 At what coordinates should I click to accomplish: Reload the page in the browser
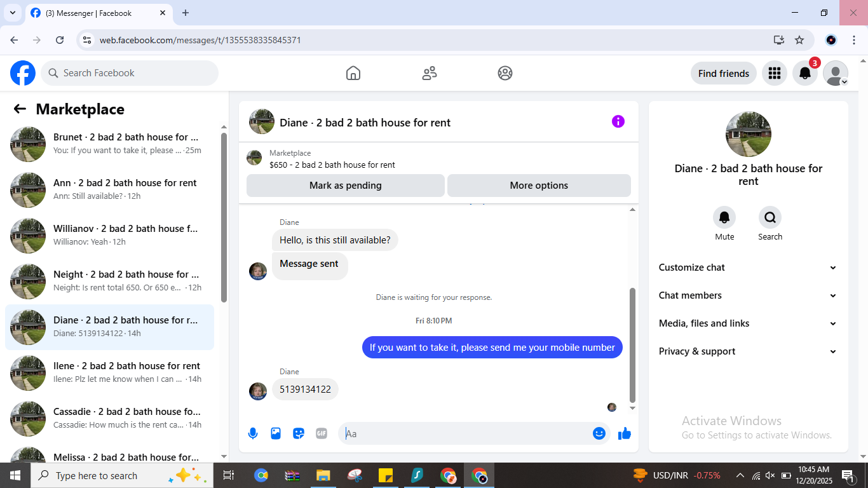click(x=60, y=40)
